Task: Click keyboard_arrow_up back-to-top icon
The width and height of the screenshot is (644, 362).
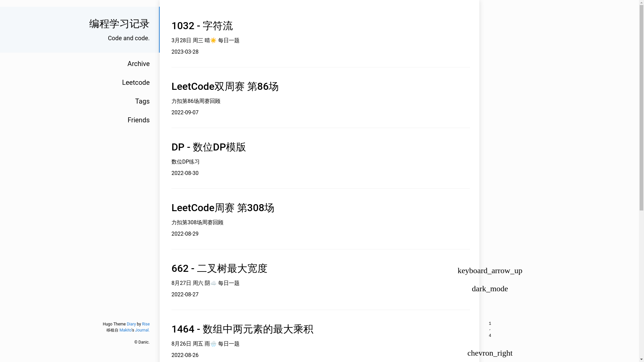Action: tap(490, 270)
